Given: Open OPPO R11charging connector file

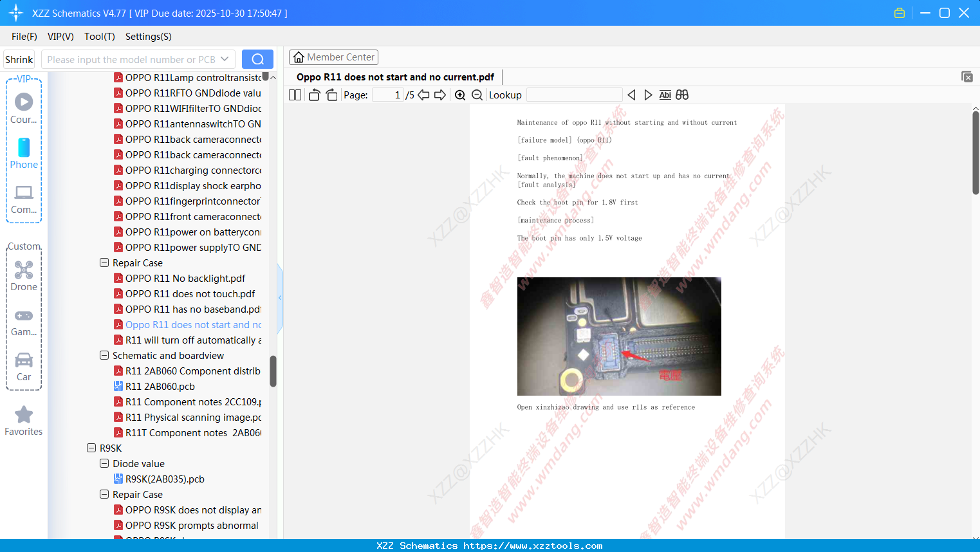Looking at the screenshot, I should pyautogui.click(x=193, y=170).
